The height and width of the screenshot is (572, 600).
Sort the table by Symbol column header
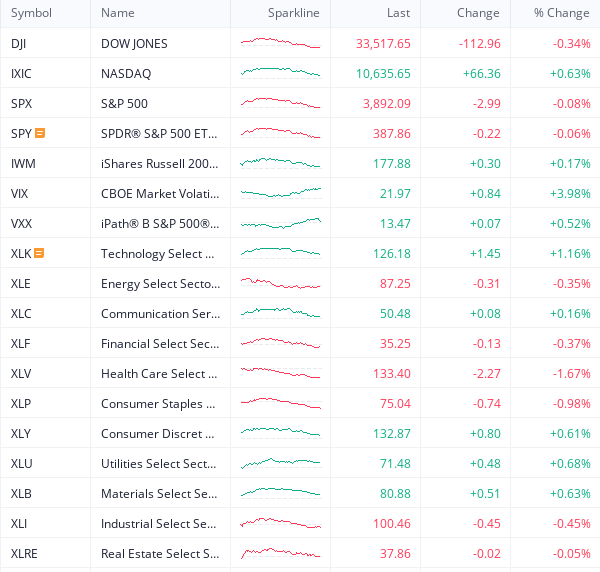click(31, 13)
